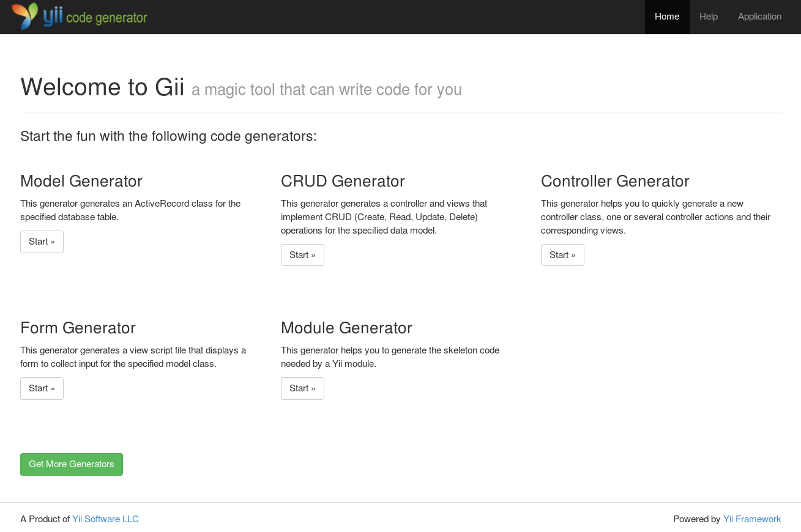This screenshot has width=801, height=532.
Task: Click the Yii logo in the navbar
Action: pyautogui.click(x=26, y=16)
